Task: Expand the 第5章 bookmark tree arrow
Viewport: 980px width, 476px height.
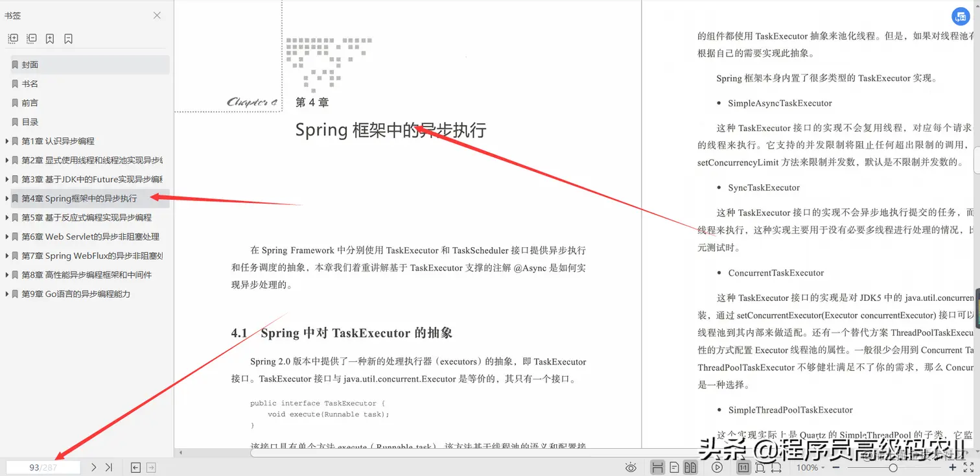Action: tap(6, 217)
